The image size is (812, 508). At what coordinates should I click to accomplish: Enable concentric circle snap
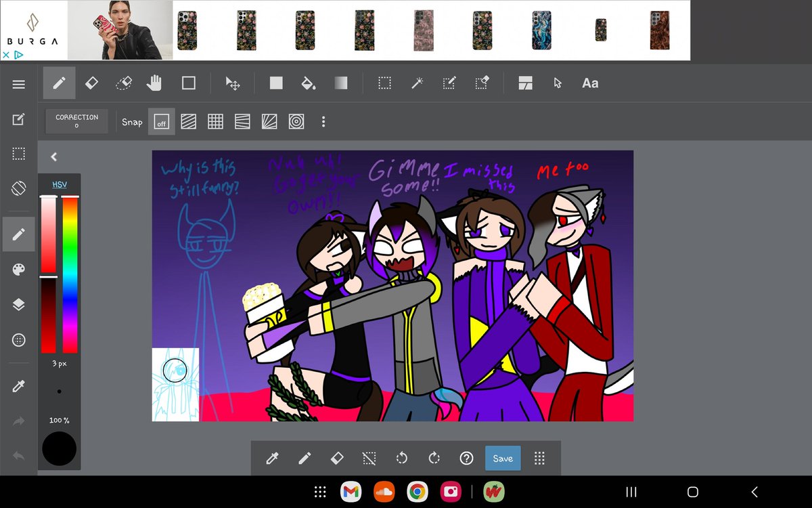pyautogui.click(x=296, y=122)
